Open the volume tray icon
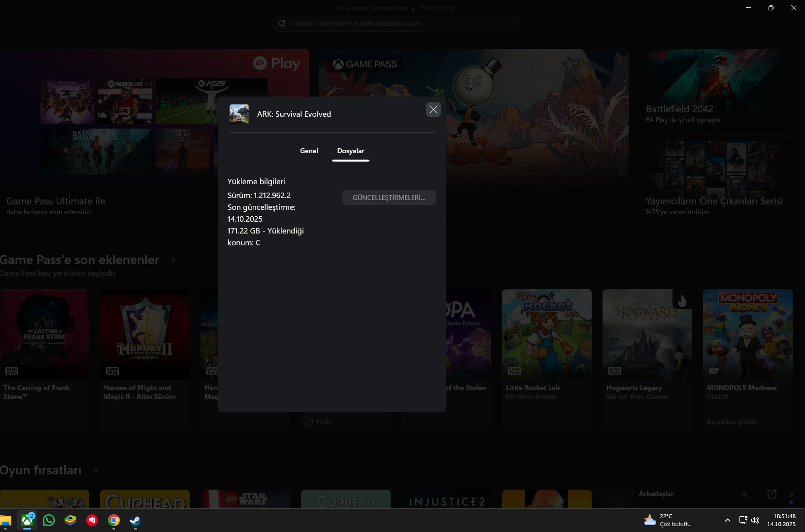805x532 pixels. [755, 520]
